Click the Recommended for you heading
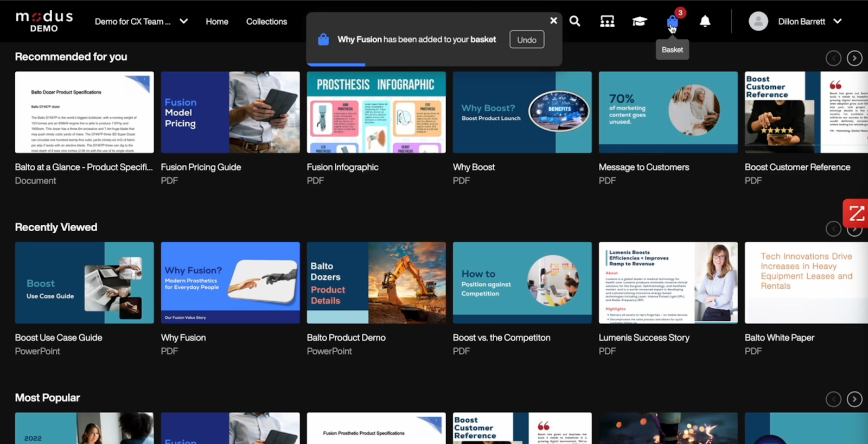The image size is (868, 444). (x=71, y=56)
